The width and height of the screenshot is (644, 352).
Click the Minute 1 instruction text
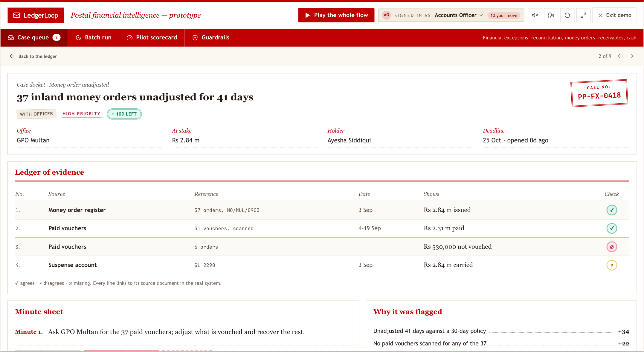(x=176, y=332)
